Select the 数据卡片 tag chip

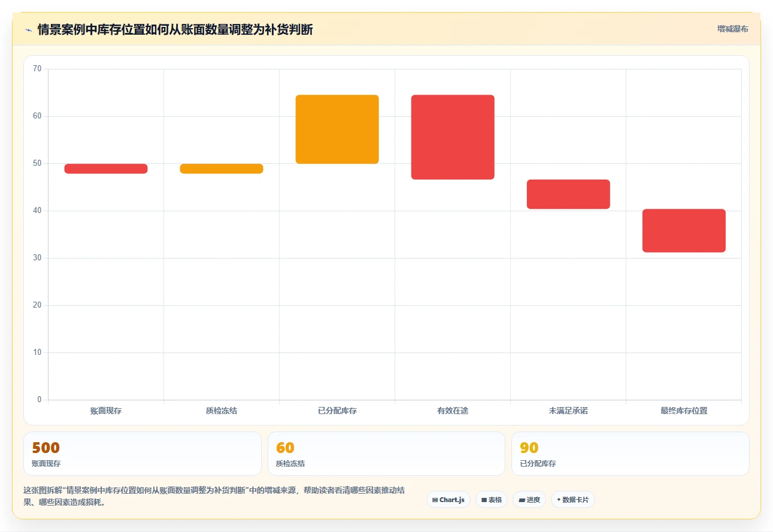point(573,500)
